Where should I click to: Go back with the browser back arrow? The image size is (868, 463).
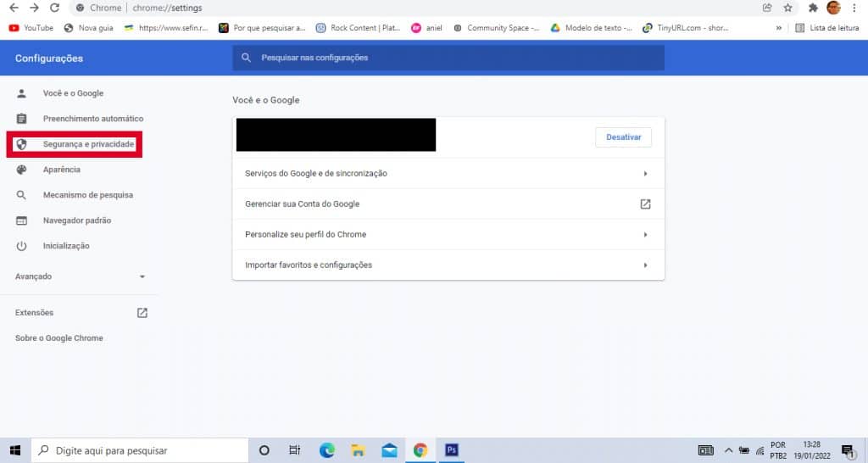(x=14, y=8)
